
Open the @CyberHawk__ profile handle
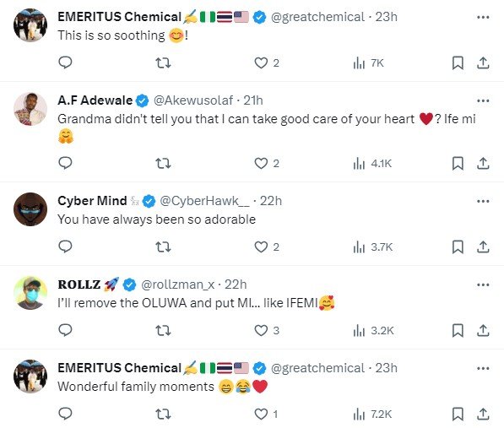204,201
